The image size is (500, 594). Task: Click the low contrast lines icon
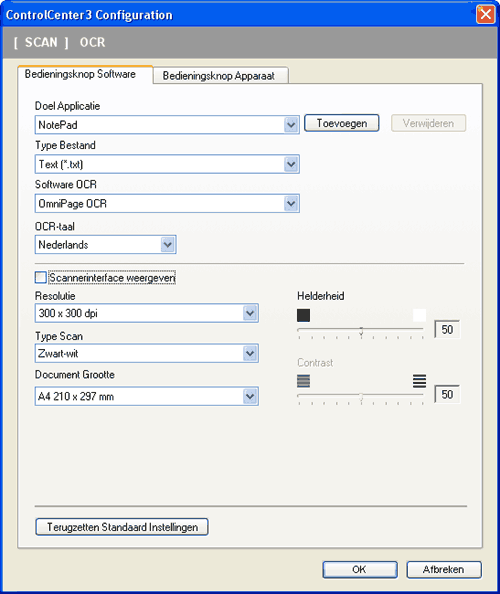(x=303, y=381)
